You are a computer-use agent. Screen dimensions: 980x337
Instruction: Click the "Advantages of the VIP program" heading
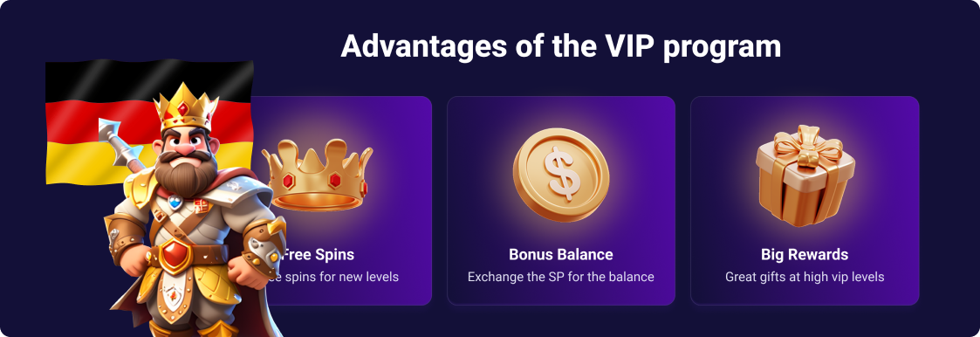(560, 47)
